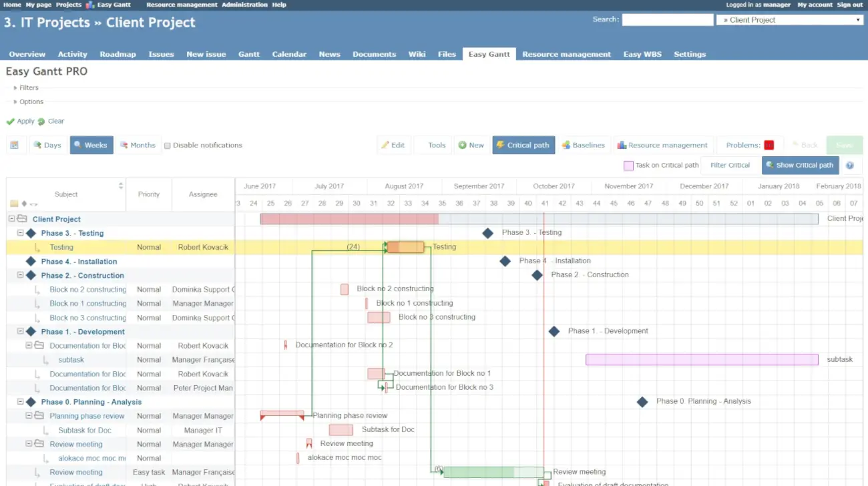
Task: Toggle Show Critical path button
Action: (x=800, y=166)
